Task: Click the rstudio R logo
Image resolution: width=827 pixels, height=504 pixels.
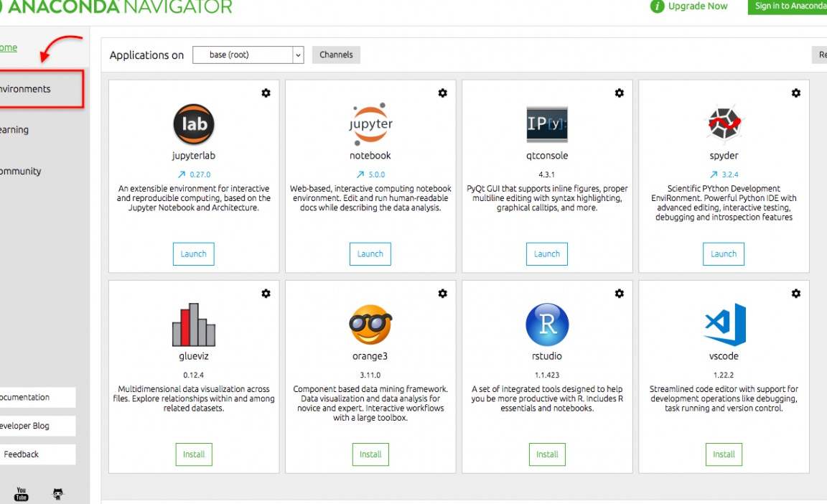Action: click(x=547, y=325)
